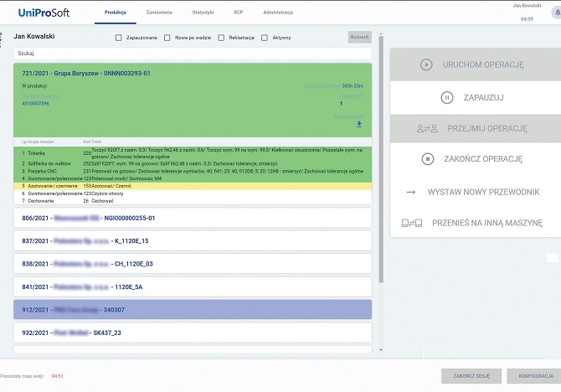Click the user-swap icon for Przejmij operację
This screenshot has height=392, width=561.
pos(427,128)
